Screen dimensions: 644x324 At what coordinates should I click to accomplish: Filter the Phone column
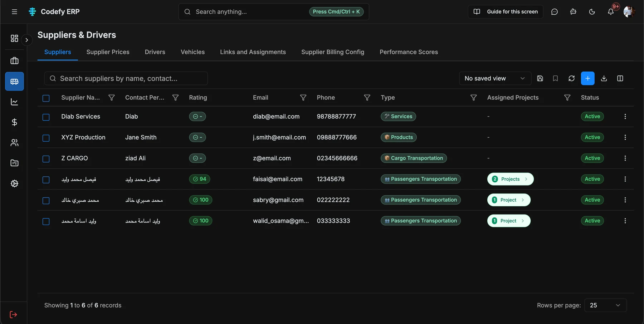[x=367, y=98]
